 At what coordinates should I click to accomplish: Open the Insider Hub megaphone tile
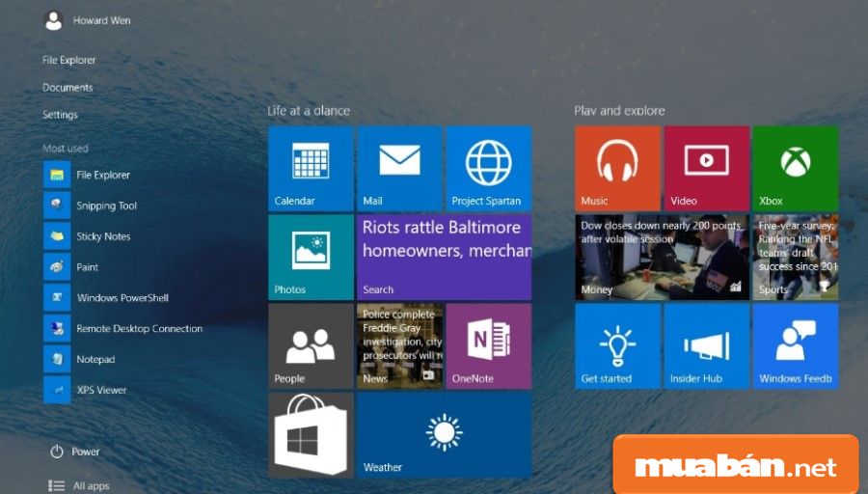tap(707, 346)
